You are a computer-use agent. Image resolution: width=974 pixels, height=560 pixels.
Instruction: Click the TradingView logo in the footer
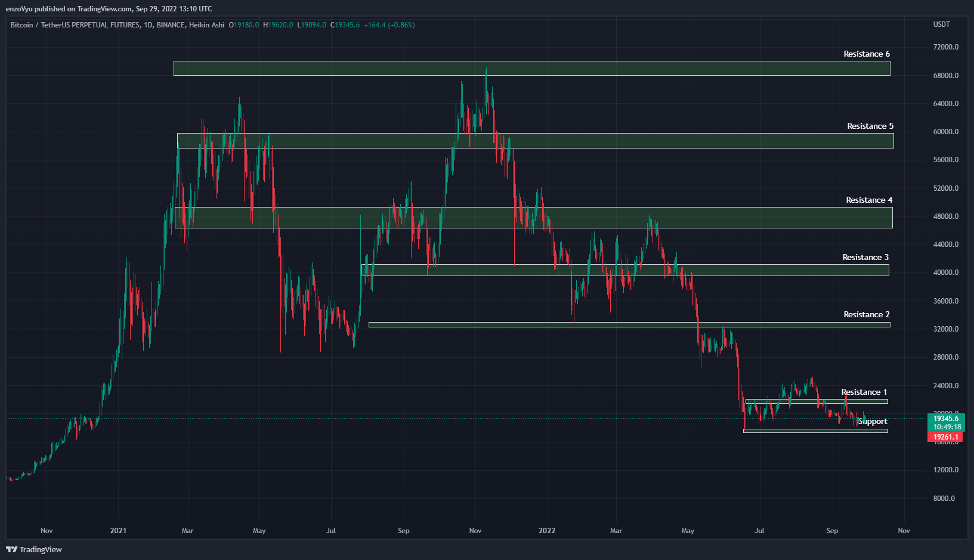click(34, 549)
